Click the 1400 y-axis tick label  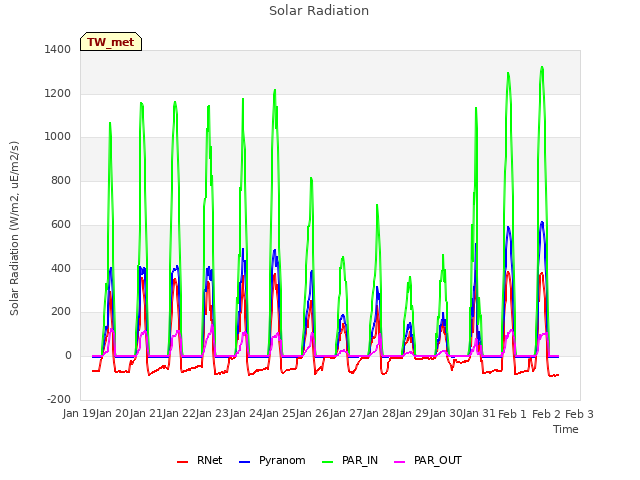[x=58, y=49]
